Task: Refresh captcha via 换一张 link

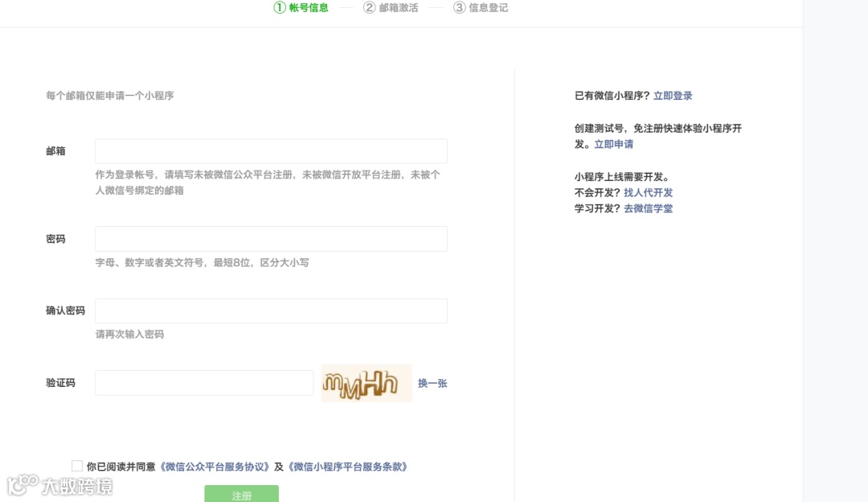Action: click(432, 384)
